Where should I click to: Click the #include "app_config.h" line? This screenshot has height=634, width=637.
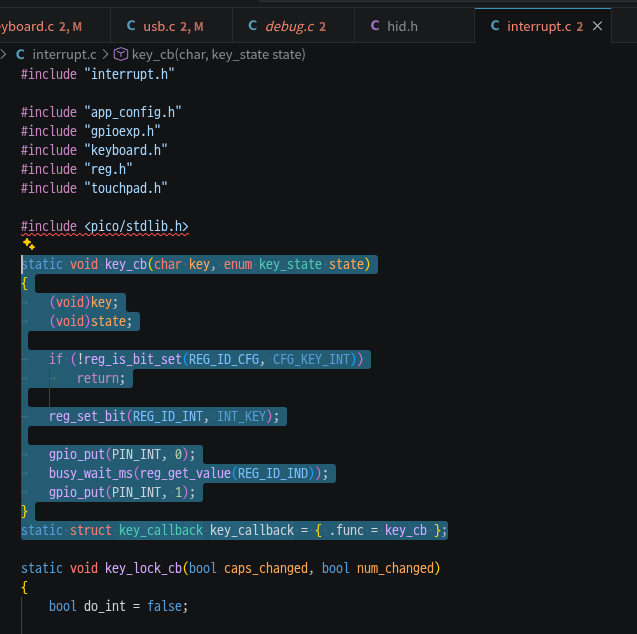pyautogui.click(x=101, y=112)
